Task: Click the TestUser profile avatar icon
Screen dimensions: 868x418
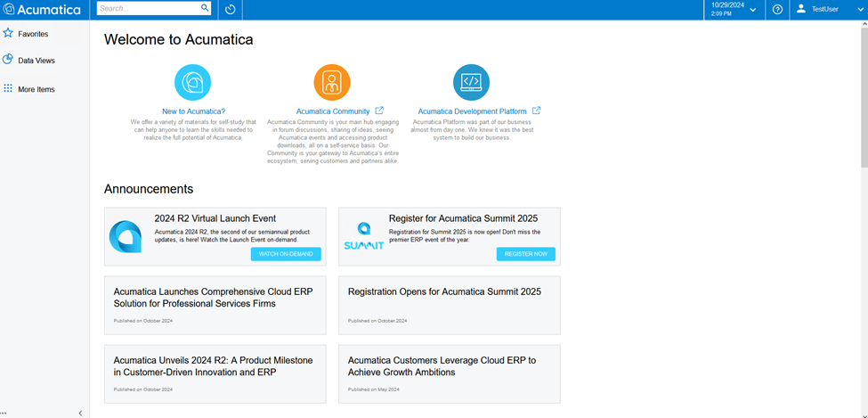Action: pos(800,9)
